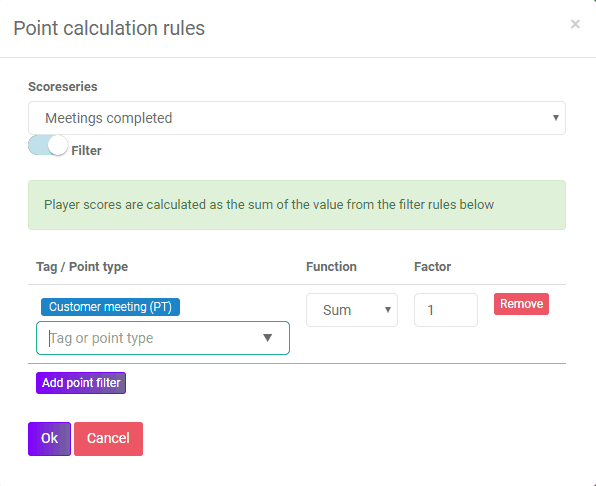Confirm with the Ok button

click(49, 439)
